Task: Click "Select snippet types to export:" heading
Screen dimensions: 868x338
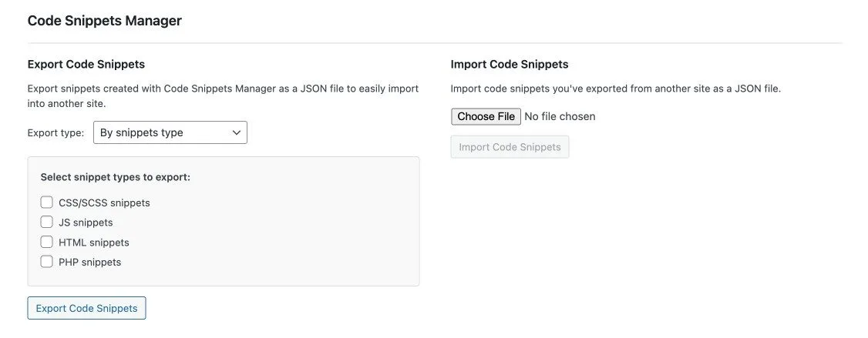Action: [x=116, y=177]
